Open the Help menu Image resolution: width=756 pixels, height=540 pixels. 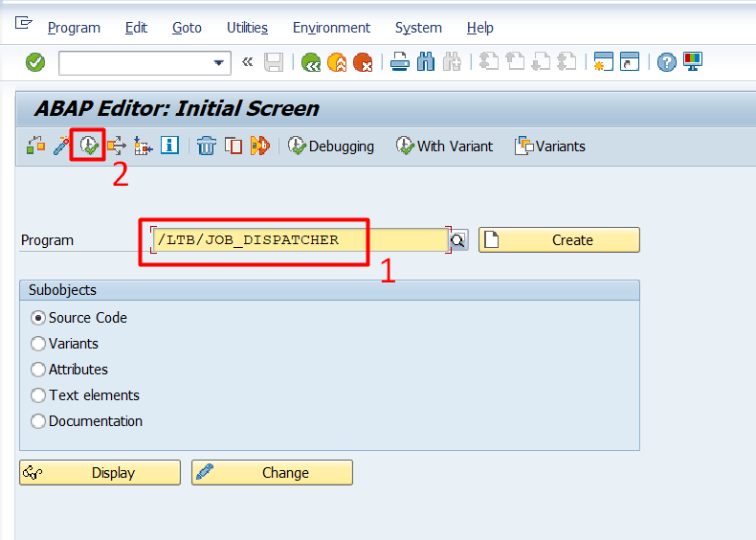tap(479, 28)
